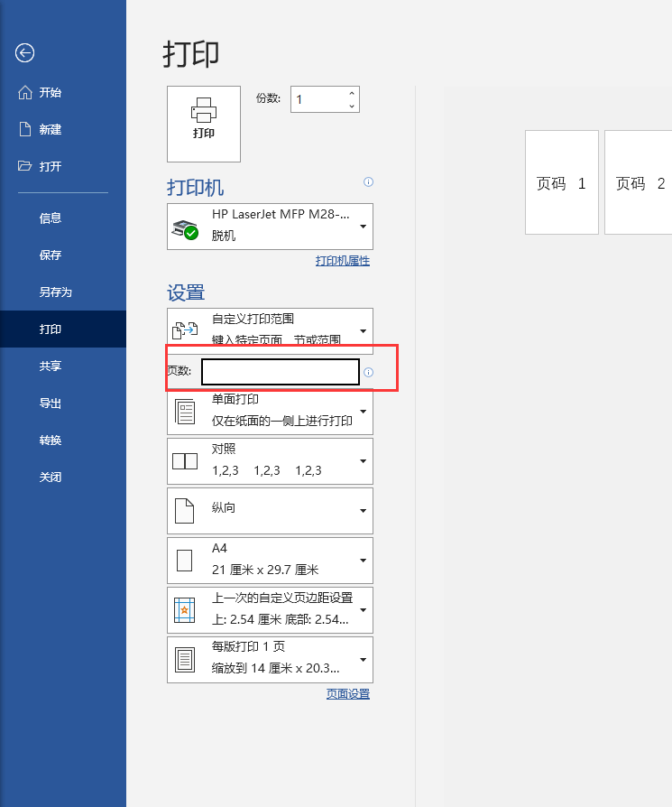Select 共享 in the sidebar

pos(63,366)
